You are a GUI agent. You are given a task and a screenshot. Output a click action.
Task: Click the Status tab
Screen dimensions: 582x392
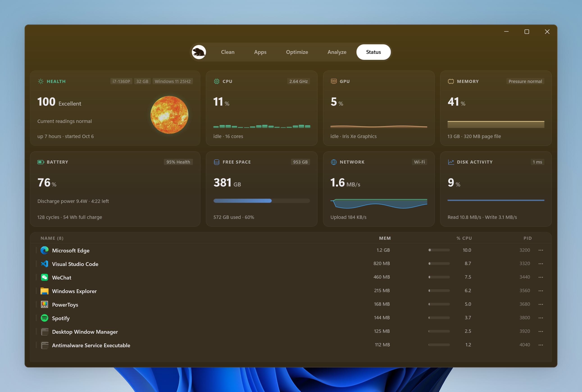[373, 52]
